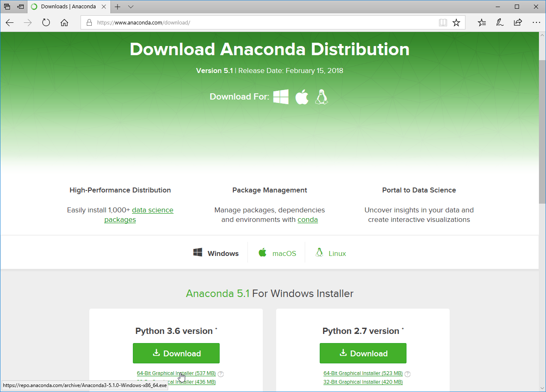Click 'Version 5.1' release date text
This screenshot has height=392, width=546.
point(269,71)
